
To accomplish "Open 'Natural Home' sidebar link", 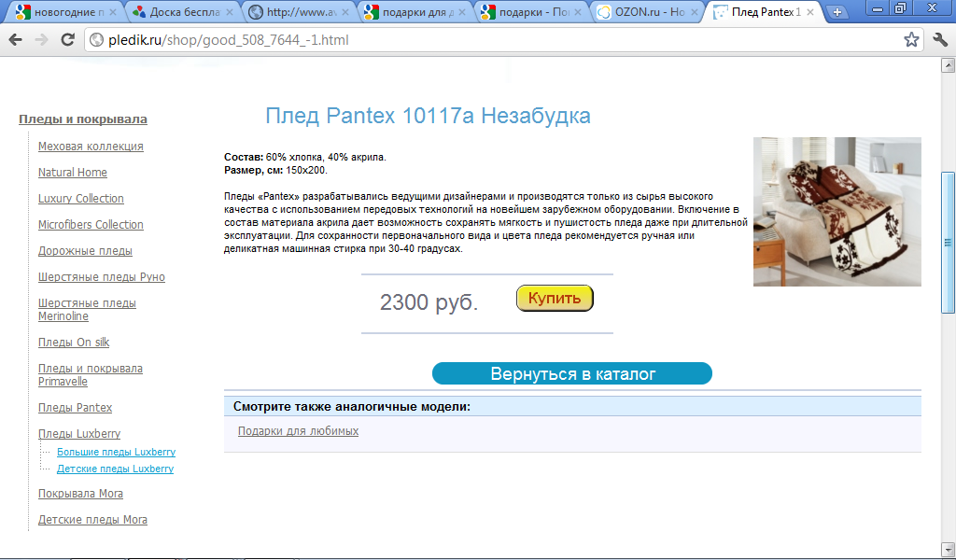I will point(73,173).
